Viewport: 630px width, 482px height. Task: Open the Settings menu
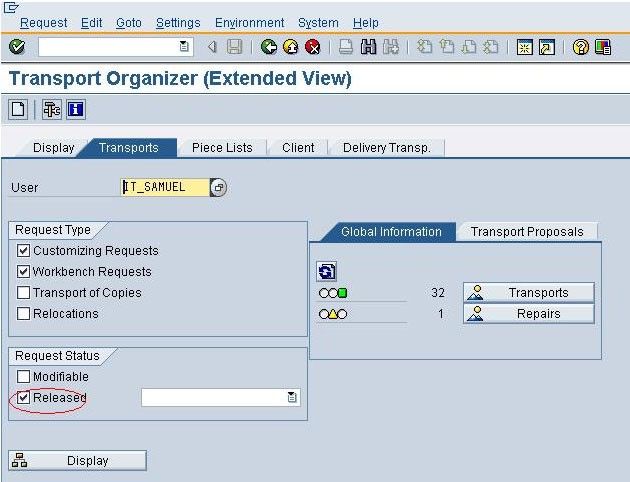pyautogui.click(x=178, y=23)
